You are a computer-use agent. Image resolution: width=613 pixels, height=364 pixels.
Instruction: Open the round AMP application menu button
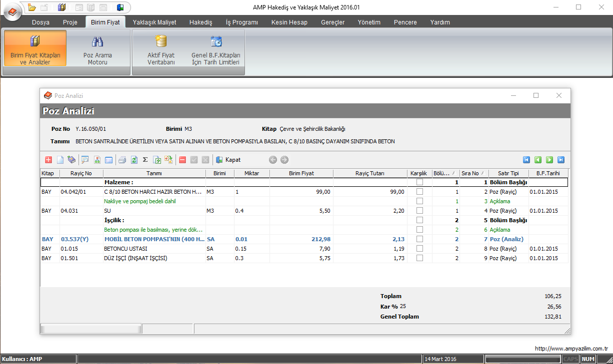pyautogui.click(x=12, y=12)
